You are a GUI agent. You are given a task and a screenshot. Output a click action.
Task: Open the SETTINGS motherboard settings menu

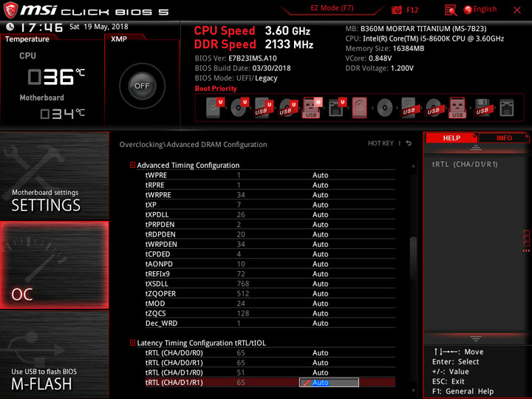[x=54, y=176]
